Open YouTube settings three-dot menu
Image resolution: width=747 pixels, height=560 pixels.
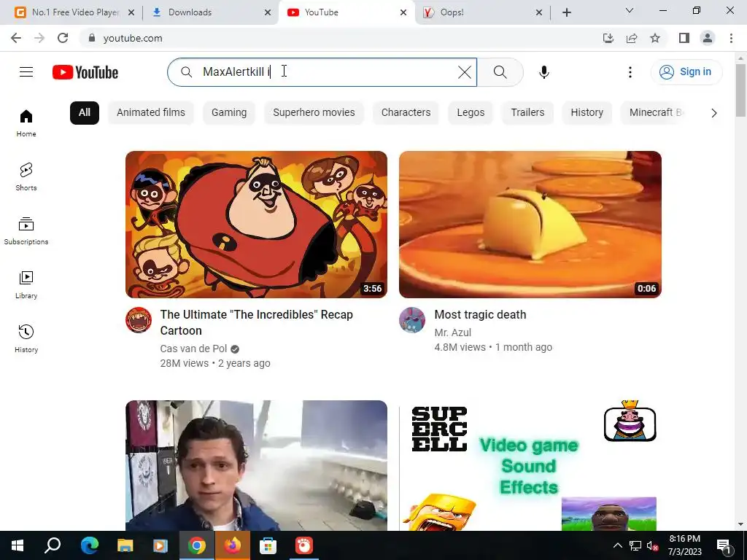(x=630, y=72)
